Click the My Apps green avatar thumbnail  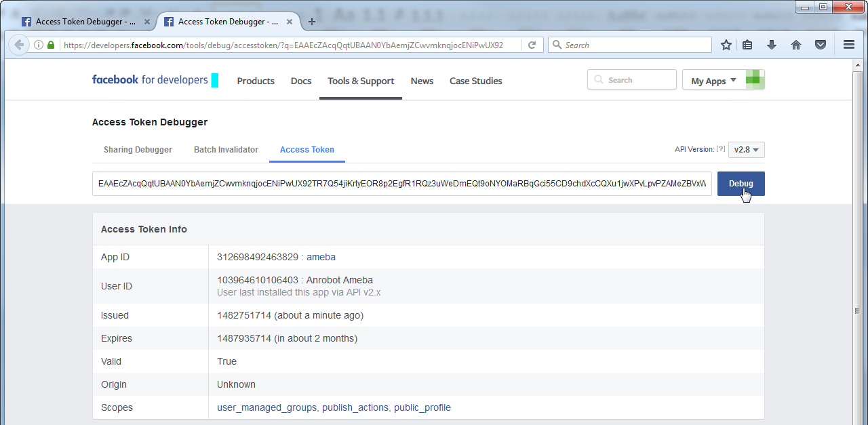point(755,79)
